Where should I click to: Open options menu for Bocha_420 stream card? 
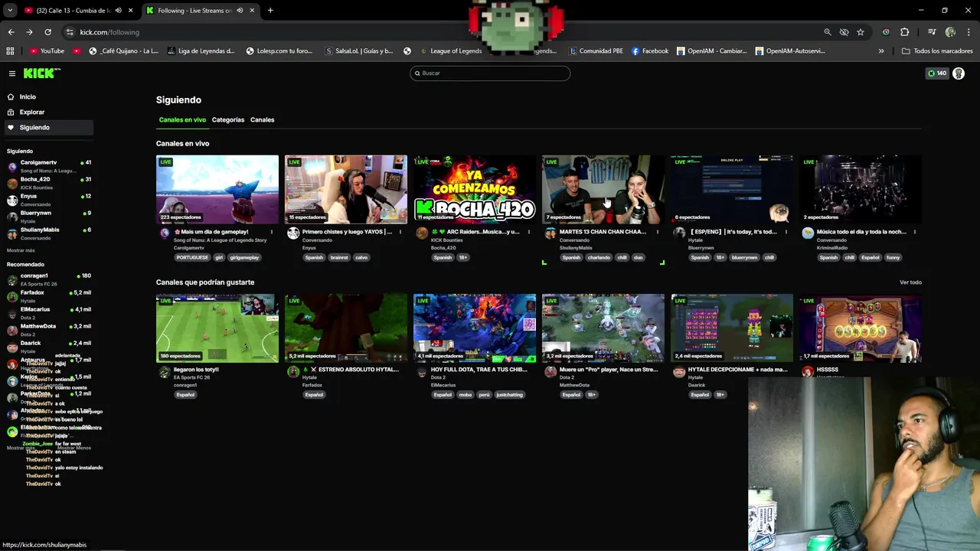[x=529, y=232]
